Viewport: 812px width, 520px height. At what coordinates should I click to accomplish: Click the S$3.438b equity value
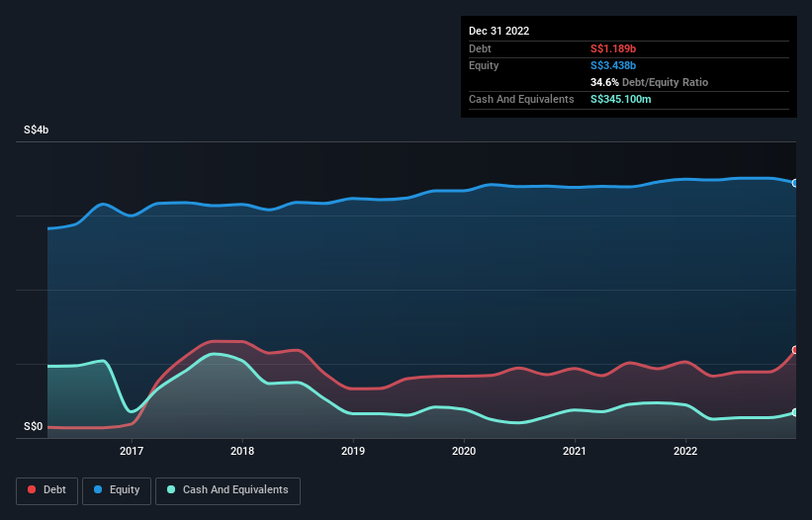coord(613,65)
